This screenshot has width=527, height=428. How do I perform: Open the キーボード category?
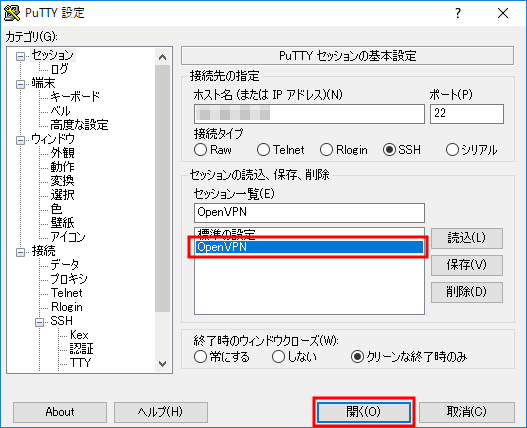click(75, 97)
